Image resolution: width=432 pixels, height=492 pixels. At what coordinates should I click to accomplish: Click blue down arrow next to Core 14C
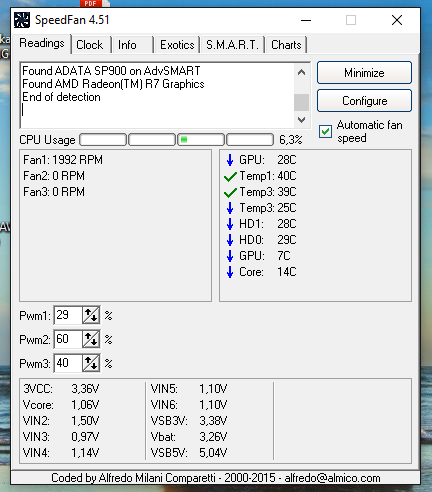click(x=230, y=272)
